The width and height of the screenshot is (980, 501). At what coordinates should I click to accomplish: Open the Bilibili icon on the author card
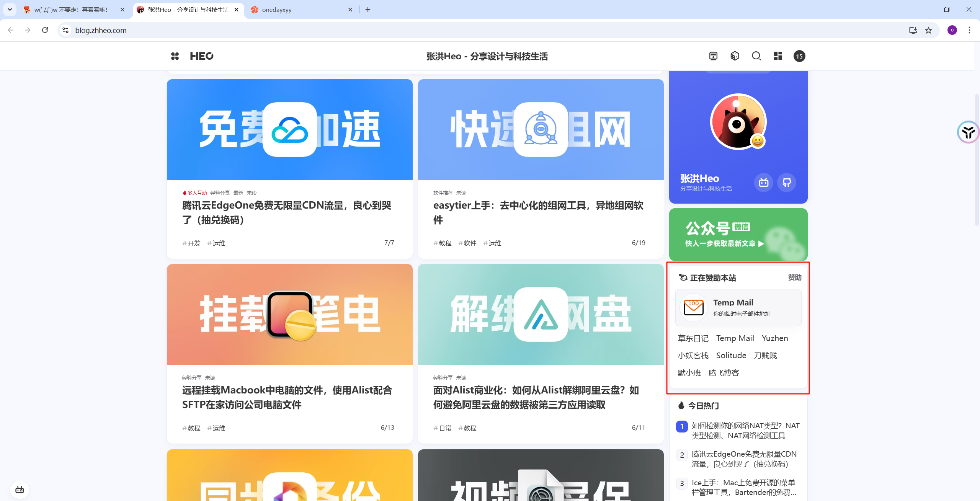coord(764,183)
